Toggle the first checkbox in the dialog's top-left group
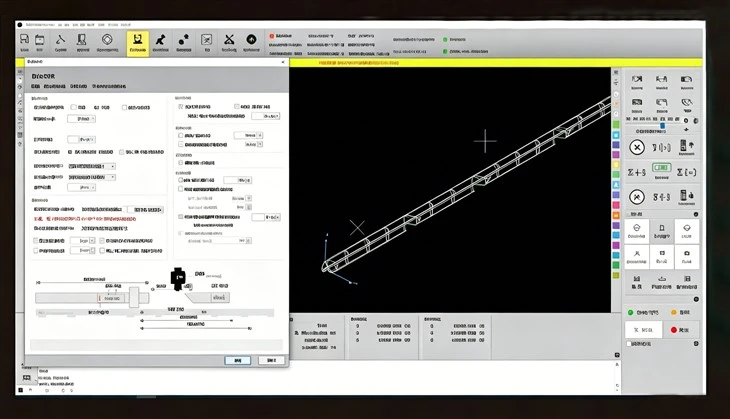The height and width of the screenshot is (419, 730). pos(74,107)
